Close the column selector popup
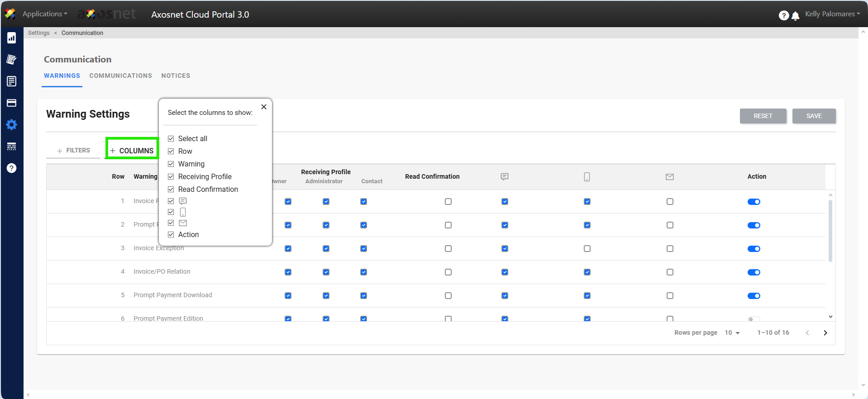This screenshot has height=399, width=868. point(264,107)
